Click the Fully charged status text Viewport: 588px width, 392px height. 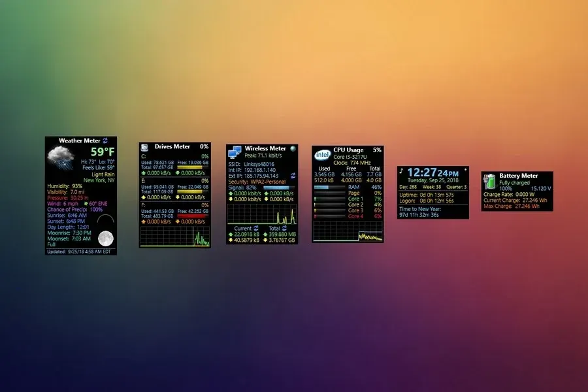pyautogui.click(x=515, y=183)
